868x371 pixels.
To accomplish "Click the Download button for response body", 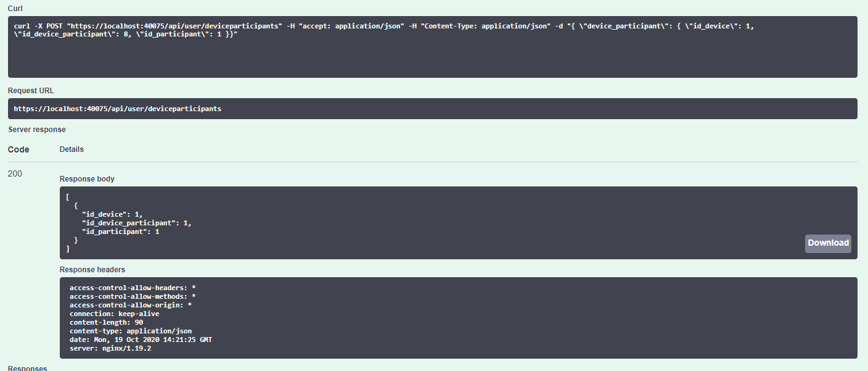I will (x=828, y=243).
